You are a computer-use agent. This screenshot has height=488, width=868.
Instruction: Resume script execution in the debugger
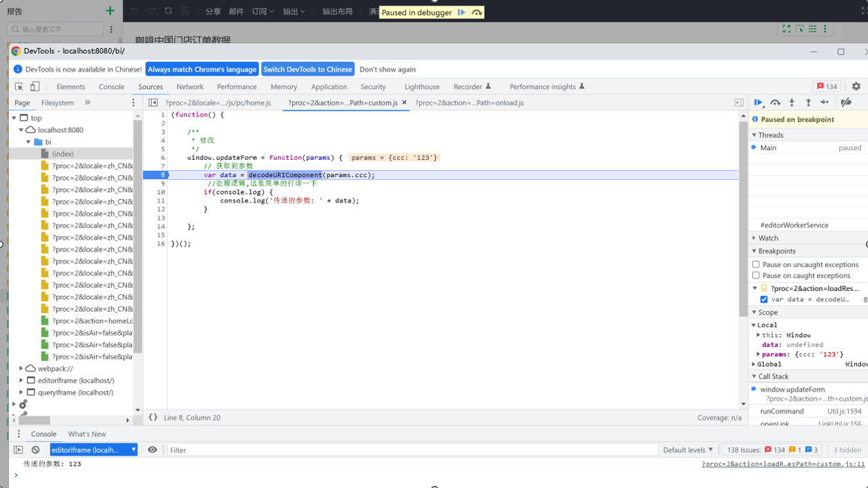[x=758, y=102]
